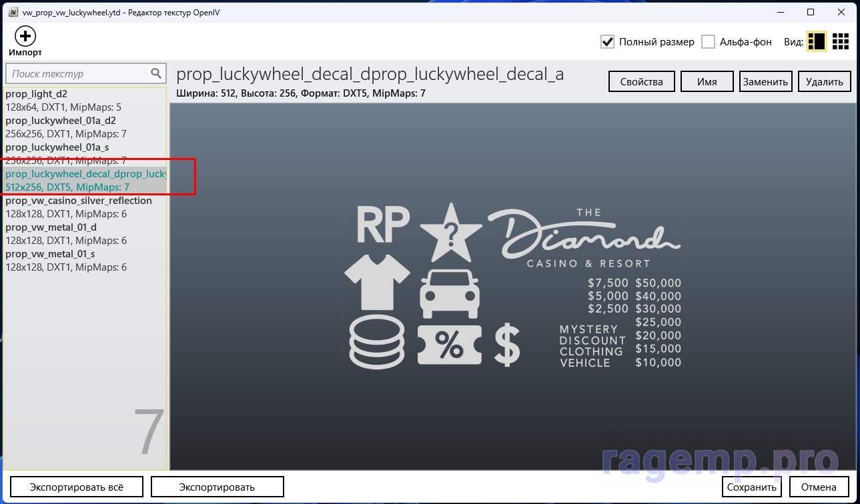Close the texture editor window
Image resolution: width=860 pixels, height=504 pixels.
841,12
